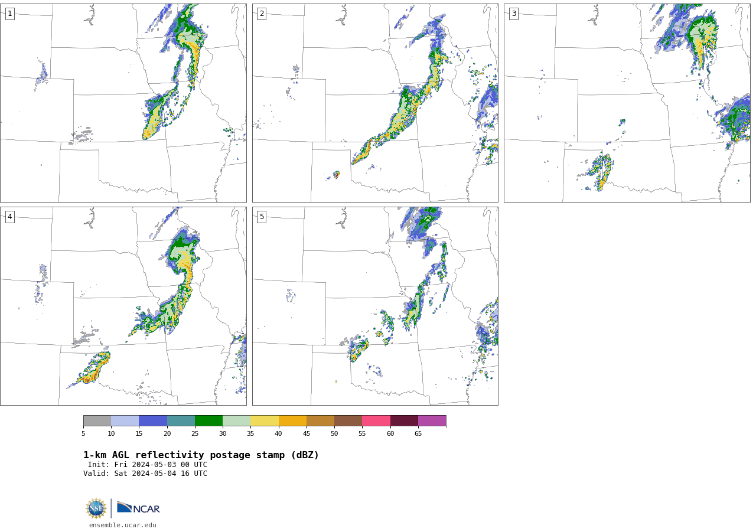
Task: Select the teal 20-25 dBZ swatch
Action: (x=181, y=421)
